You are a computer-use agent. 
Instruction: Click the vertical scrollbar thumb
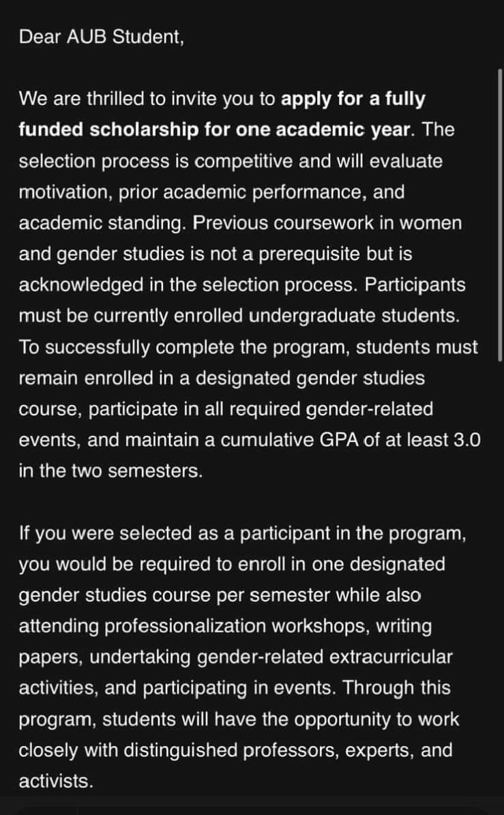(500, 211)
